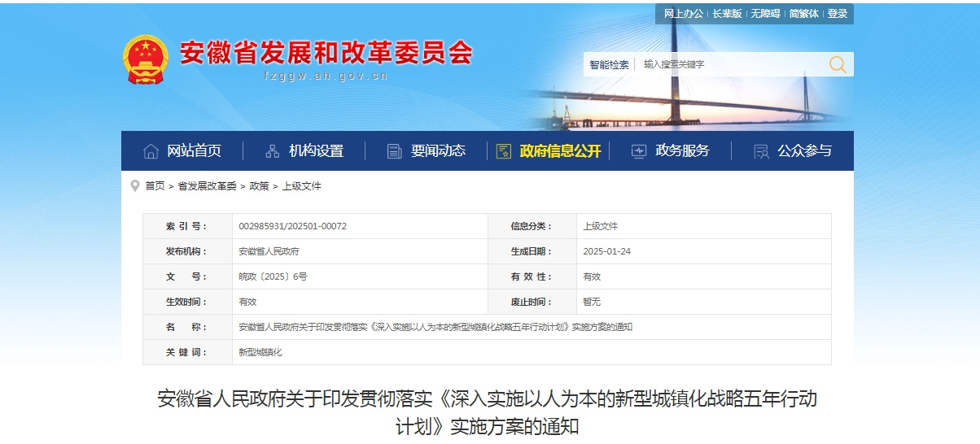
Task: Go to the 机构设置 menu item
Action: (316, 151)
